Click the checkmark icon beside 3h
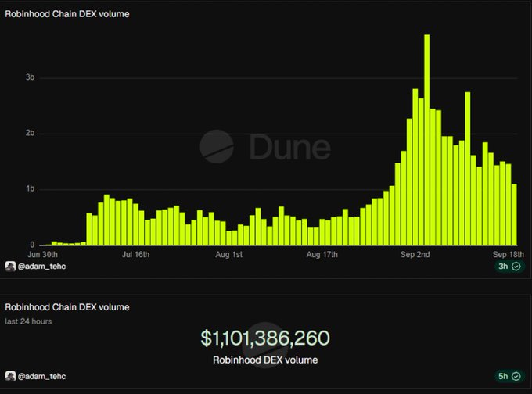 click(x=516, y=267)
